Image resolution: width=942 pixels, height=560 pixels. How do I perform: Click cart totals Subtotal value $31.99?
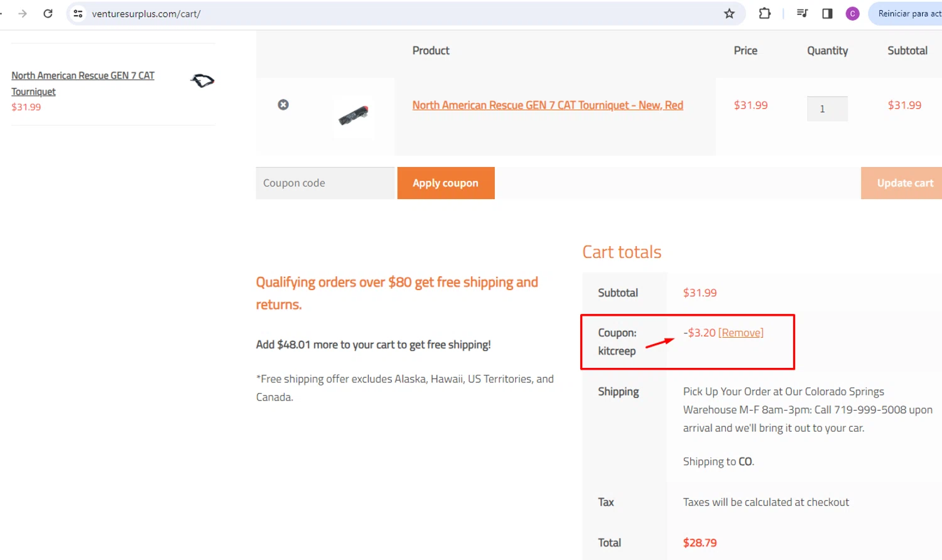(x=700, y=293)
